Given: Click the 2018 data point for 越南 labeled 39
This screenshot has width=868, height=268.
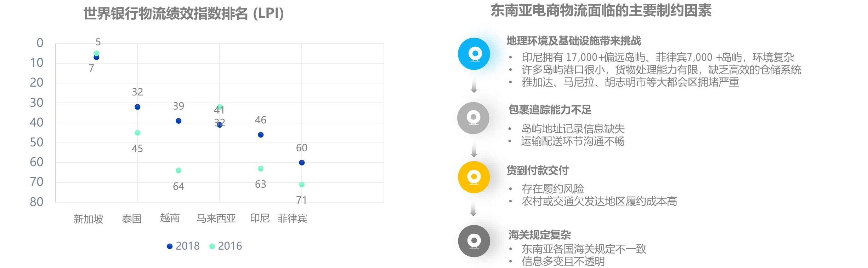Looking at the screenshot, I should tap(178, 121).
